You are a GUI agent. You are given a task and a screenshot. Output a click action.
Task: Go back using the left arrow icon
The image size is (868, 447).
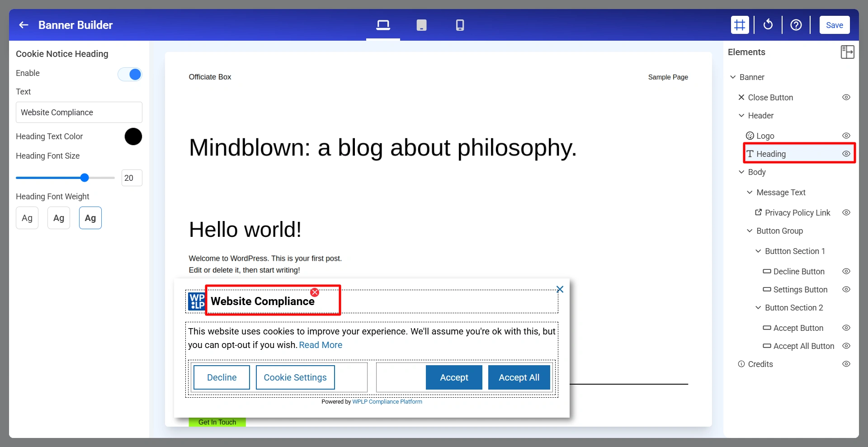pyautogui.click(x=24, y=25)
